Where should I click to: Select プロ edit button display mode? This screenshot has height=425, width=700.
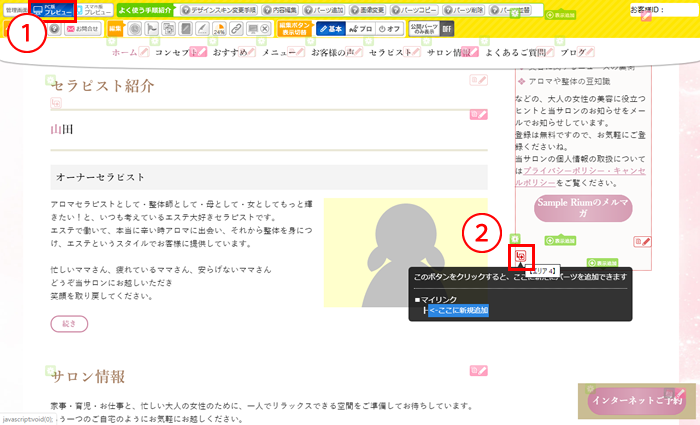[x=360, y=29]
